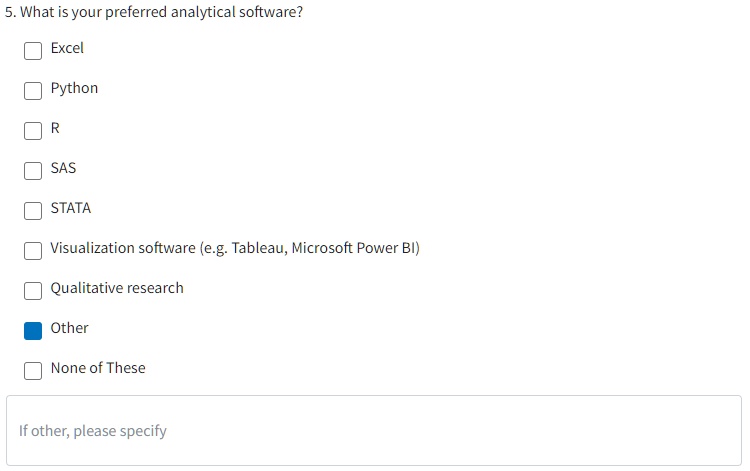This screenshot has height=471, width=750.
Task: Click the 'SAS' option label text
Action: [x=63, y=168]
